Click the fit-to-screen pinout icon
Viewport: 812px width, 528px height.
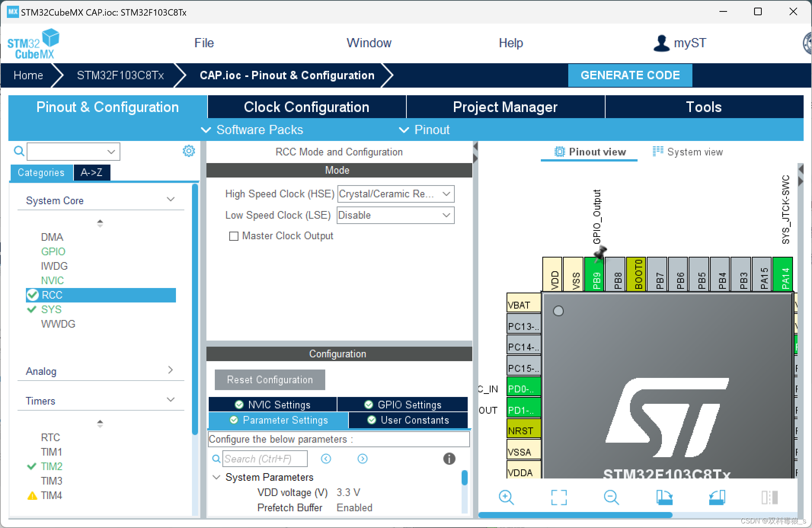[559, 497]
